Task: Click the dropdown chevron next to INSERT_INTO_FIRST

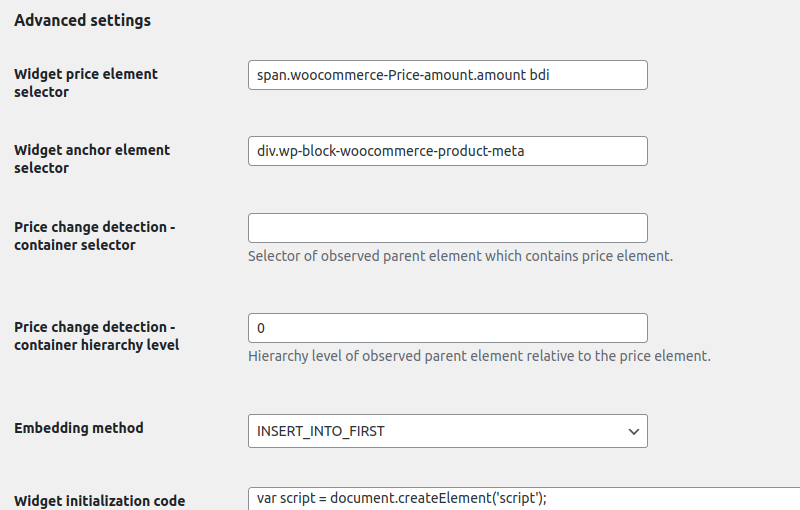Action: 634,431
